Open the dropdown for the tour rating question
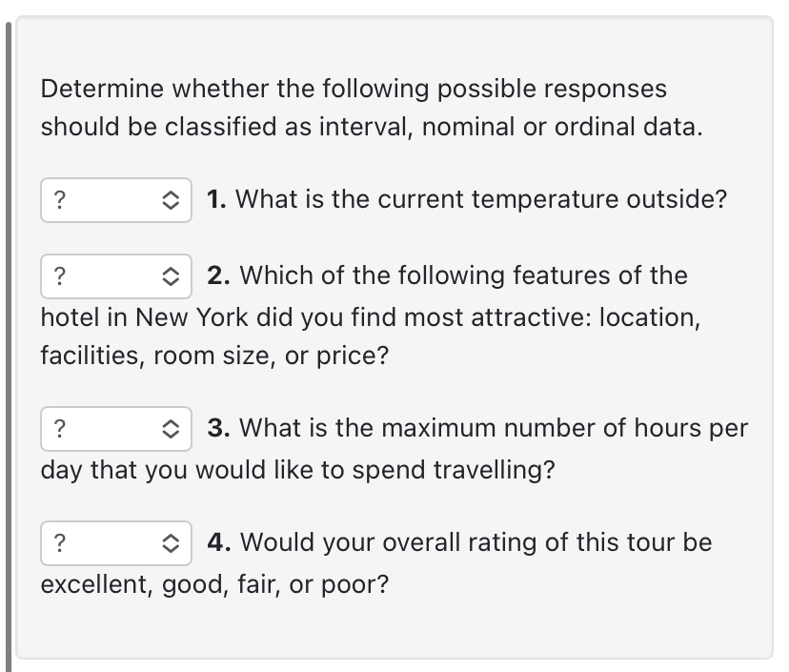 point(115,543)
